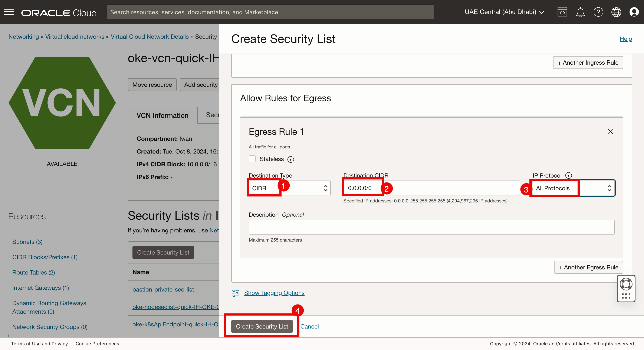Enable the Stateless checkbox
The height and width of the screenshot is (350, 644).
pos(252,159)
